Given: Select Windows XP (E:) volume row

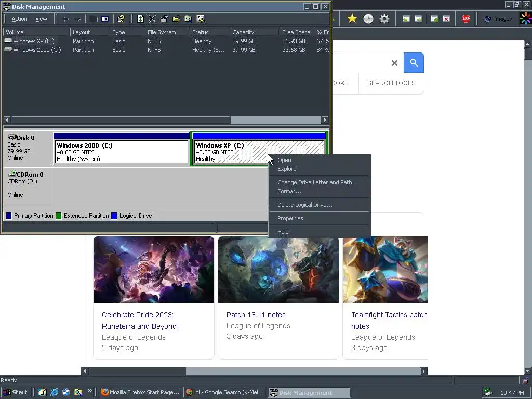Looking at the screenshot, I should (x=166, y=41).
